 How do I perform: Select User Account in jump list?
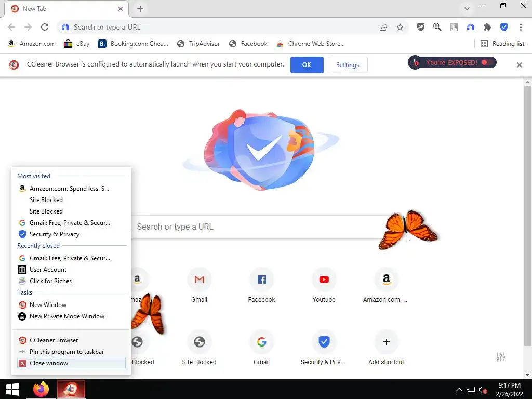click(x=71, y=270)
